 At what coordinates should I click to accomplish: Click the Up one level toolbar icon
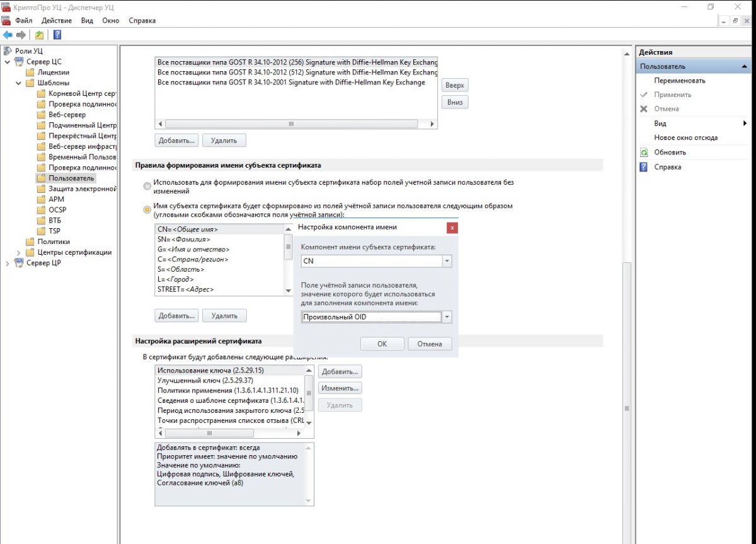tap(39, 35)
